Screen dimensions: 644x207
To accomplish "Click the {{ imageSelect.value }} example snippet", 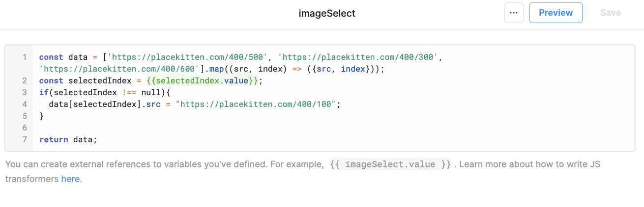I will point(390,164).
